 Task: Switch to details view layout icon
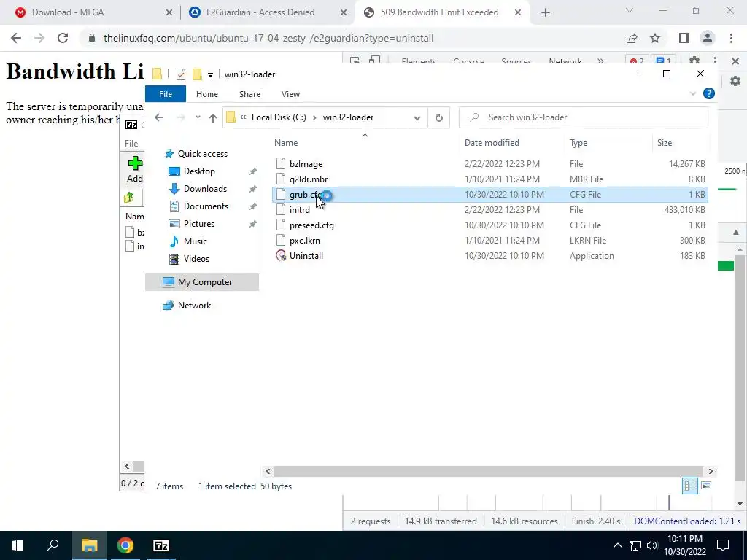click(x=690, y=486)
